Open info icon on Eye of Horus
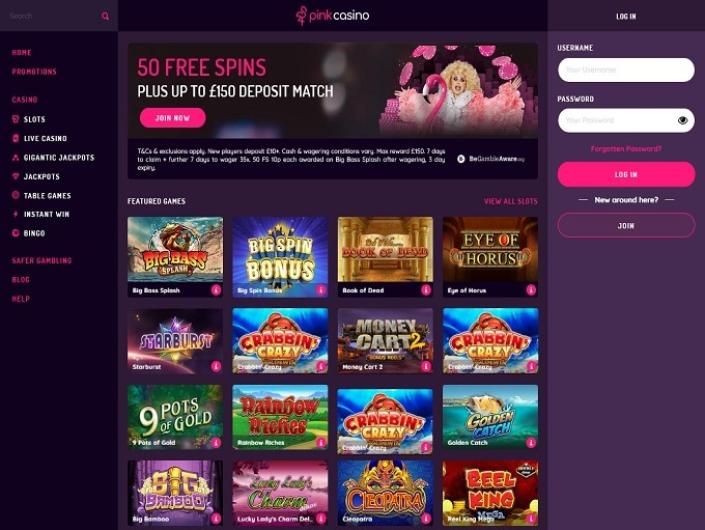 point(531,290)
